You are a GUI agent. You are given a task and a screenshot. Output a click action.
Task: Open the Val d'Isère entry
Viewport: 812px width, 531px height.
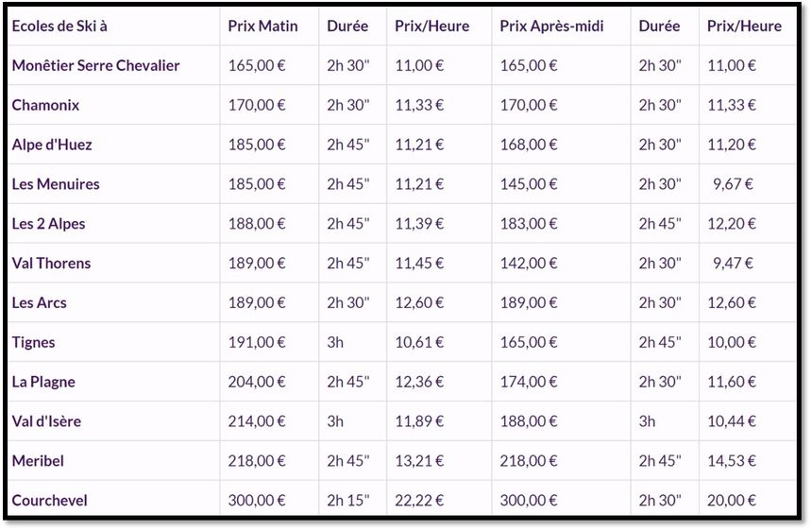[46, 421]
